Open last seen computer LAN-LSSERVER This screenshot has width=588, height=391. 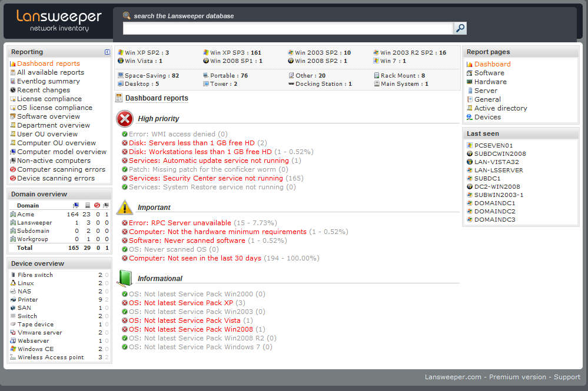point(499,170)
